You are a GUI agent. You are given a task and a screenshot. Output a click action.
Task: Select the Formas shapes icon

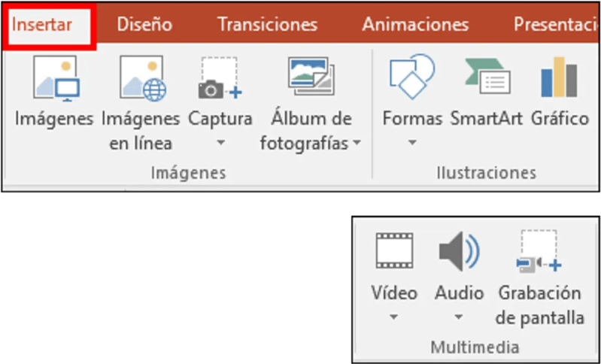click(412, 77)
